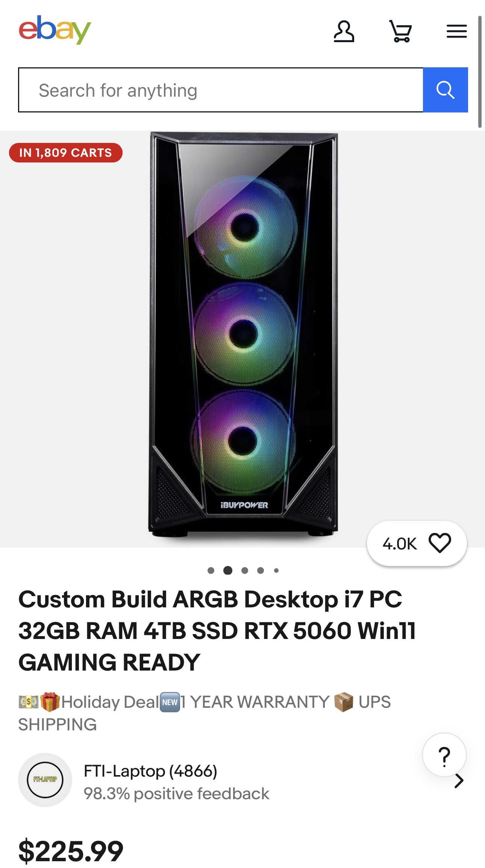Open the shopping cart
The width and height of the screenshot is (485, 868).
coord(400,31)
